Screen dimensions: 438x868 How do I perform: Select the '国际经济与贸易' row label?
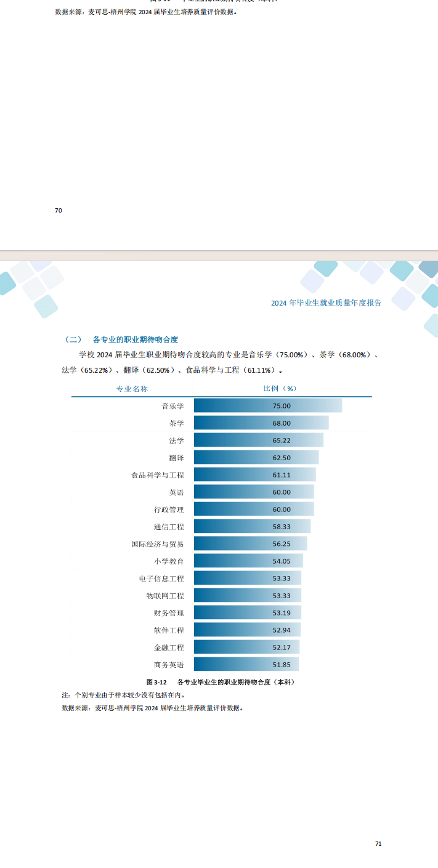(x=158, y=544)
